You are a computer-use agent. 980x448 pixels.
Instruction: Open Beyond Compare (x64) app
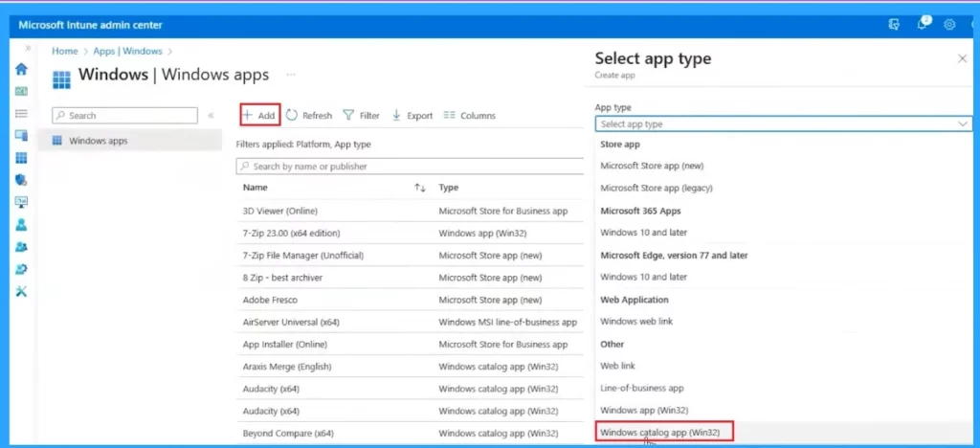[x=288, y=433]
